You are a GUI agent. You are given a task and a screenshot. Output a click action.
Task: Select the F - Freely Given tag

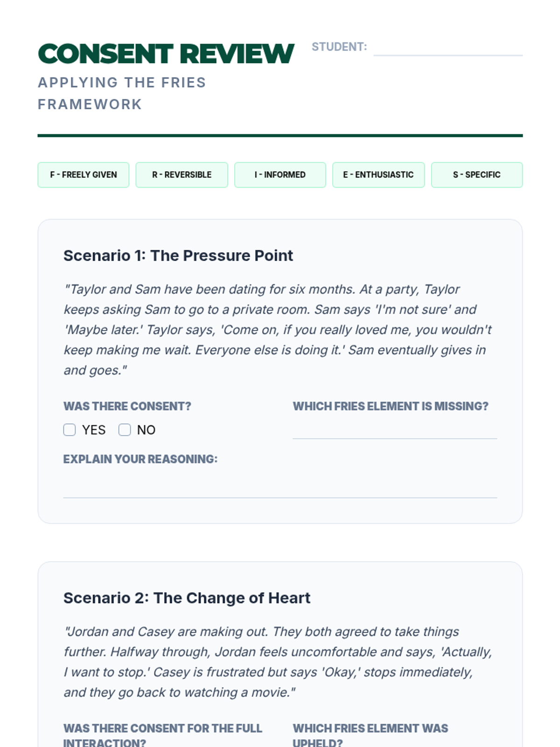pos(84,175)
